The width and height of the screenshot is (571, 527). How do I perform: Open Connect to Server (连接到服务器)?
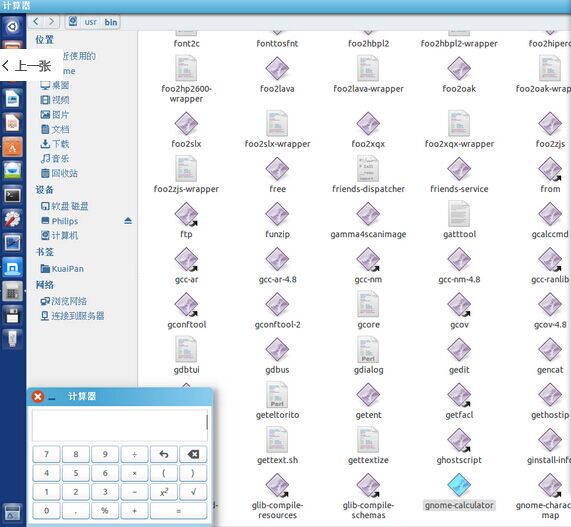point(72,316)
